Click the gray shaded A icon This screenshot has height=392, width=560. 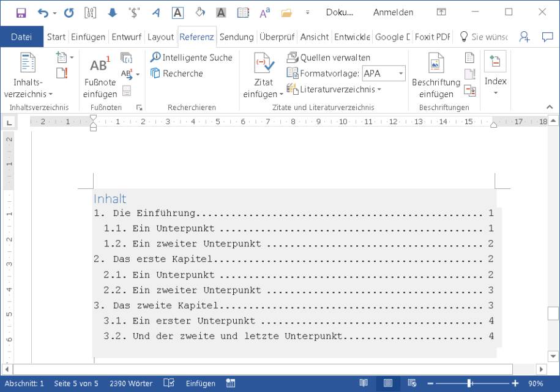[221, 13]
